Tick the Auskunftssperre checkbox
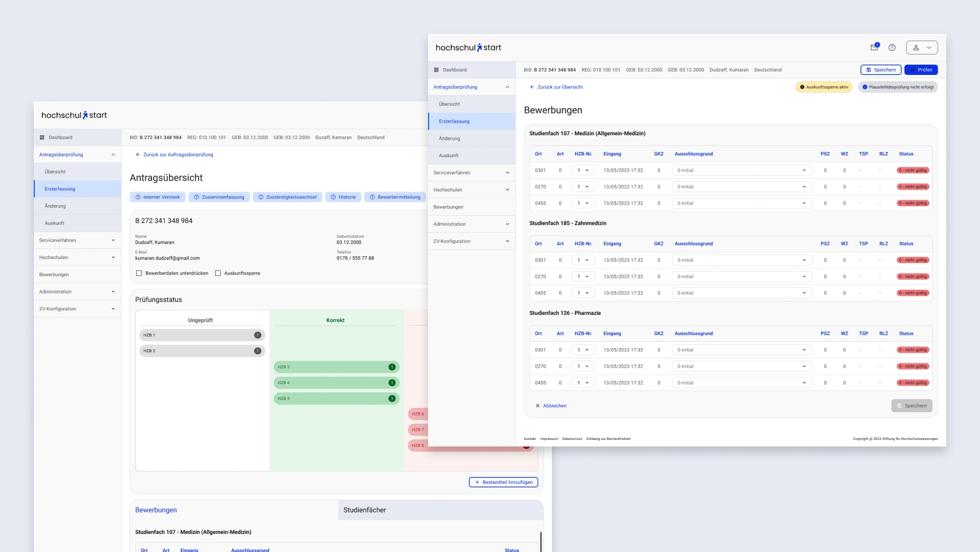The image size is (980, 552). pyautogui.click(x=218, y=273)
